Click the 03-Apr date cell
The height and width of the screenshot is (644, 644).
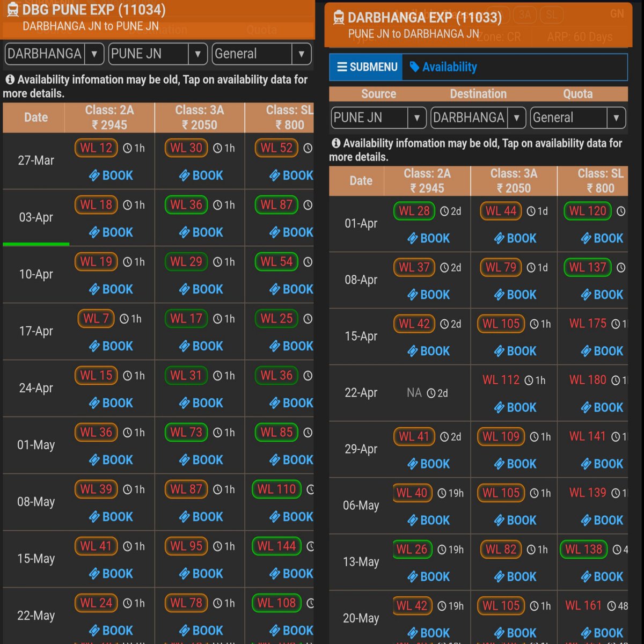[x=36, y=217]
